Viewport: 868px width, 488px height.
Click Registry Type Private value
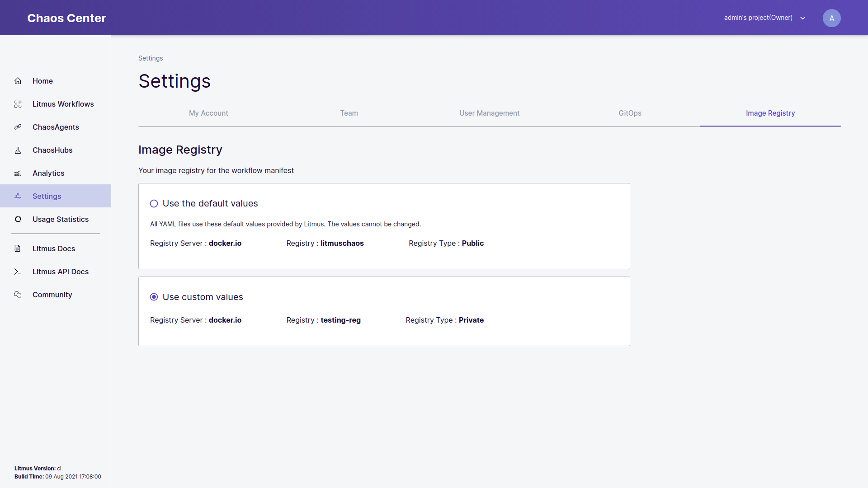(471, 320)
